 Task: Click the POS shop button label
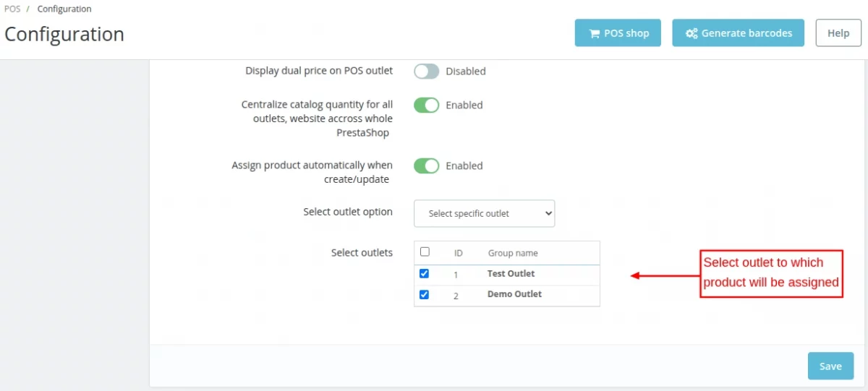pyautogui.click(x=626, y=33)
